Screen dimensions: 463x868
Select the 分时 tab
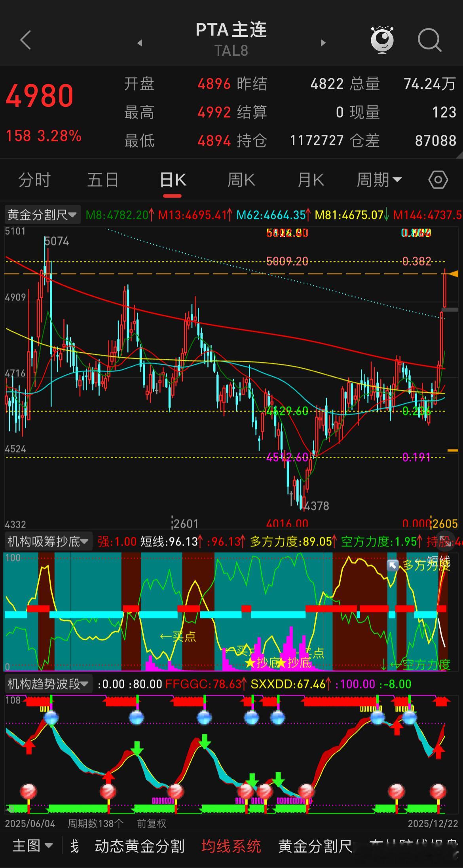point(34,180)
